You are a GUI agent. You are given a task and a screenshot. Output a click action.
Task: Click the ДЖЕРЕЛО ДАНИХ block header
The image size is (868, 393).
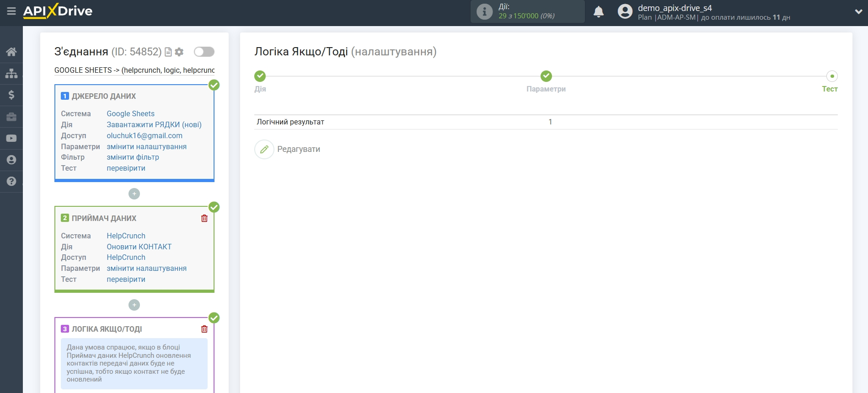(104, 96)
